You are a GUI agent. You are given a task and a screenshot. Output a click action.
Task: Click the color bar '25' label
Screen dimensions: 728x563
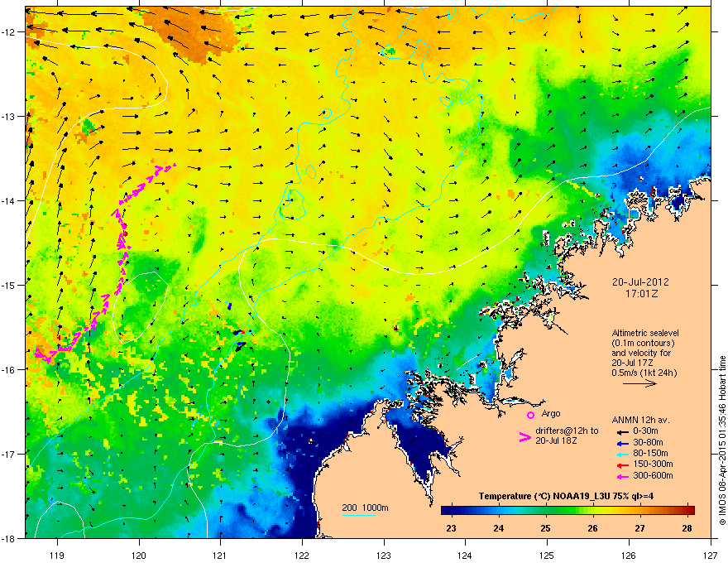(545, 528)
